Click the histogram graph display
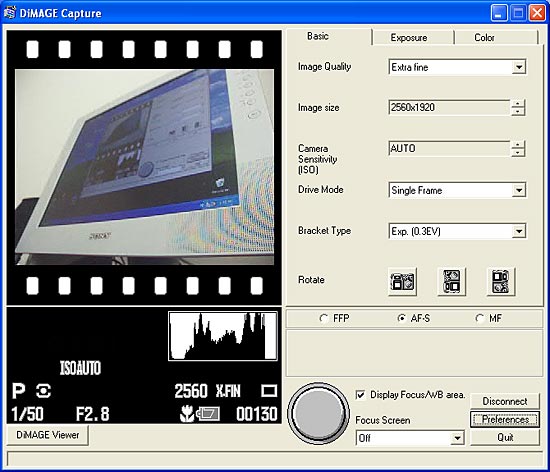The height and width of the screenshot is (472, 550). click(223, 336)
